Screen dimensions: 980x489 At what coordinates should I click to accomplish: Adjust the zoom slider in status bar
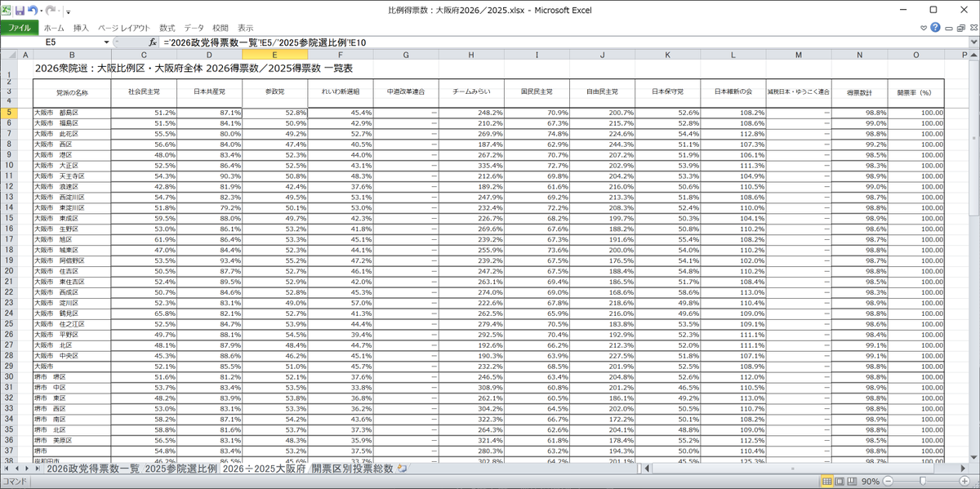pos(922,482)
